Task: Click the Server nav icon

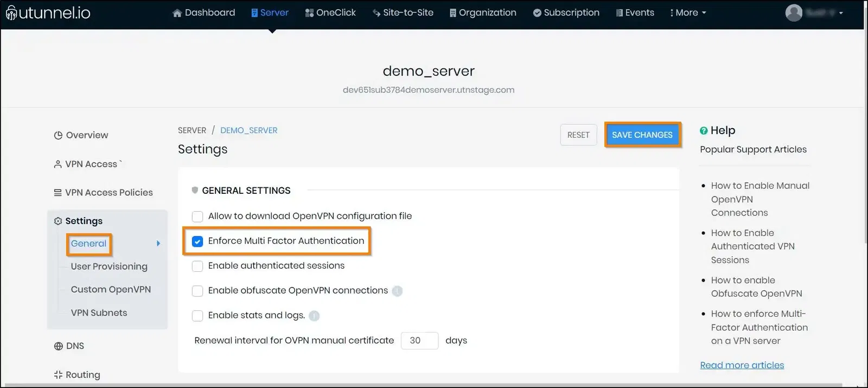Action: click(254, 13)
